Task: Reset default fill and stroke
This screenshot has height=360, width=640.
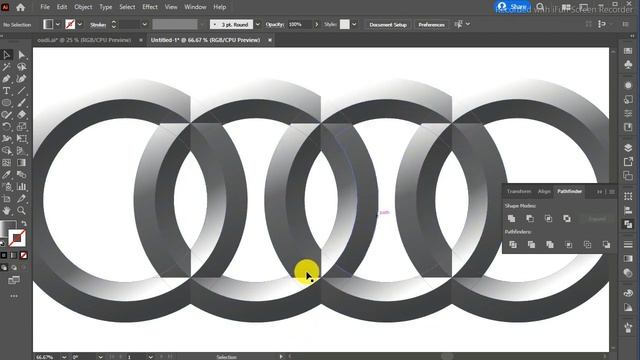Action: tap(3, 243)
